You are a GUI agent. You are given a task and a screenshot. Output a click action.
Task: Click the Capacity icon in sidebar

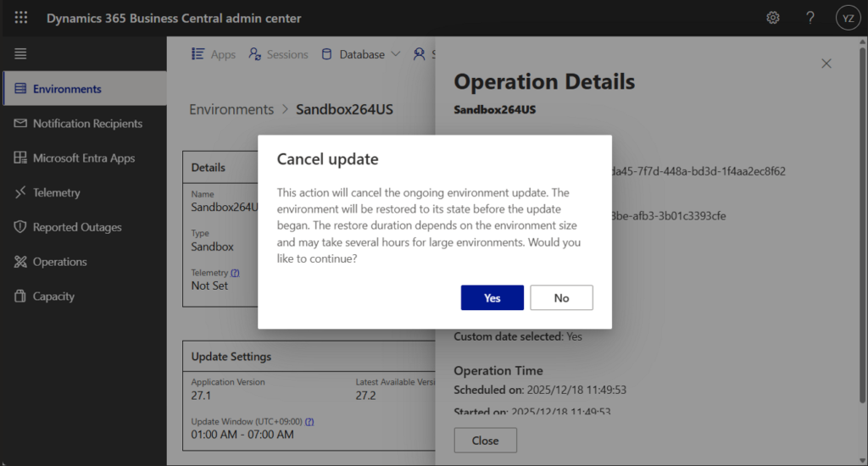(x=20, y=297)
